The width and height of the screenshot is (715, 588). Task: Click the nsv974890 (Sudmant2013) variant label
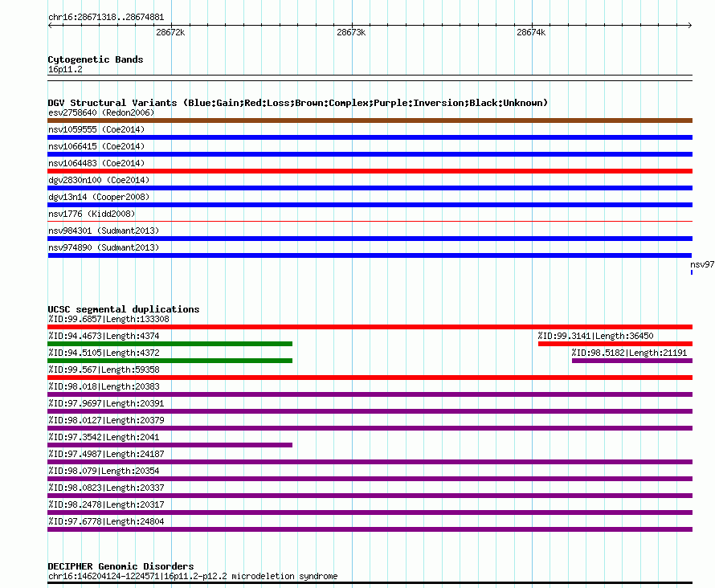click(x=104, y=247)
